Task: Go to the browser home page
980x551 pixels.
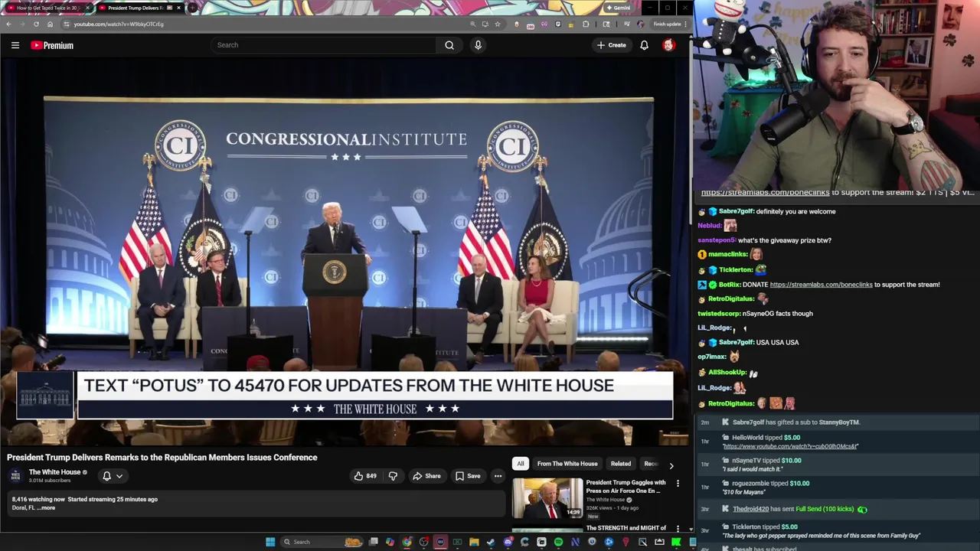Action: click(x=50, y=24)
